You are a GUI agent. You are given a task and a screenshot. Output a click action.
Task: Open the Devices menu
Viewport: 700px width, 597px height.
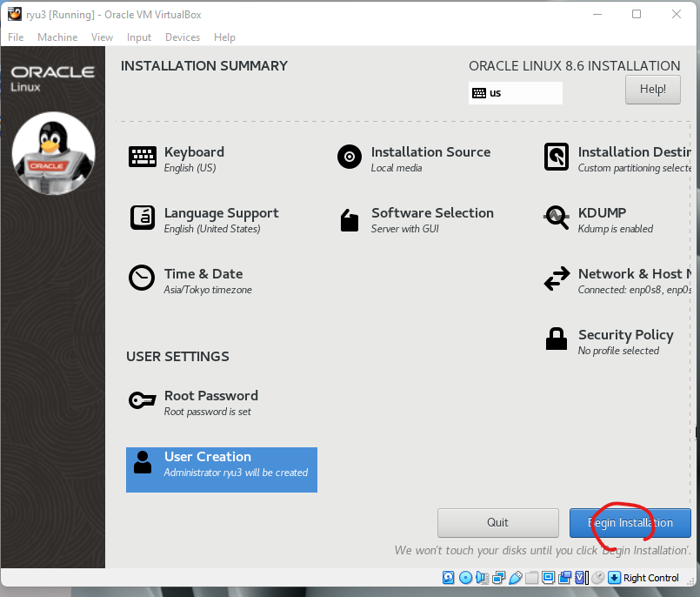click(x=183, y=37)
